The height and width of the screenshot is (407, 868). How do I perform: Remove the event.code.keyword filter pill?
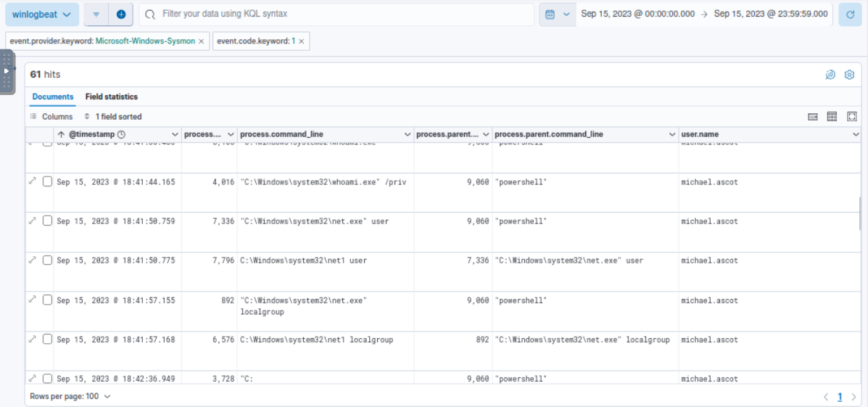[301, 41]
